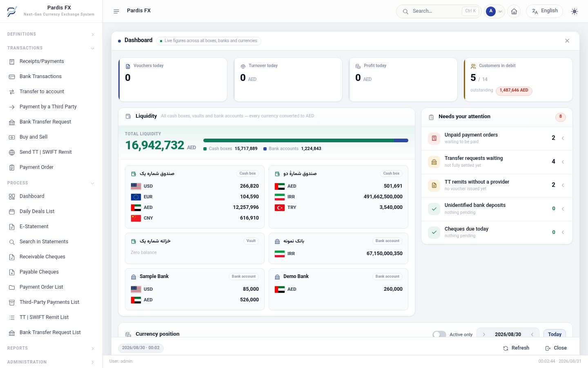Open the English language selector
This screenshot has height=368, width=588.
coord(544,11)
